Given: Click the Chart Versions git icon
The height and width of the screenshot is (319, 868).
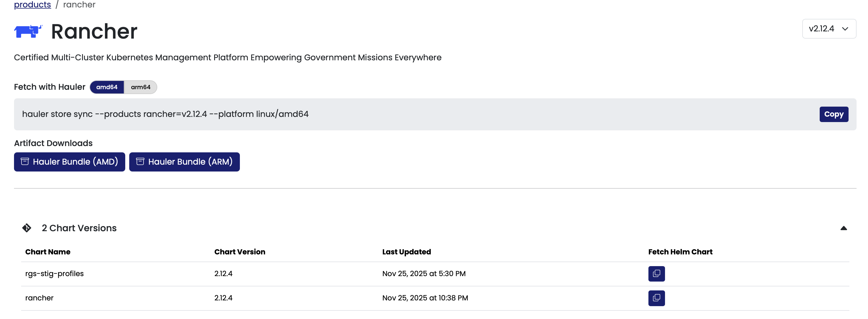Looking at the screenshot, I should [27, 228].
